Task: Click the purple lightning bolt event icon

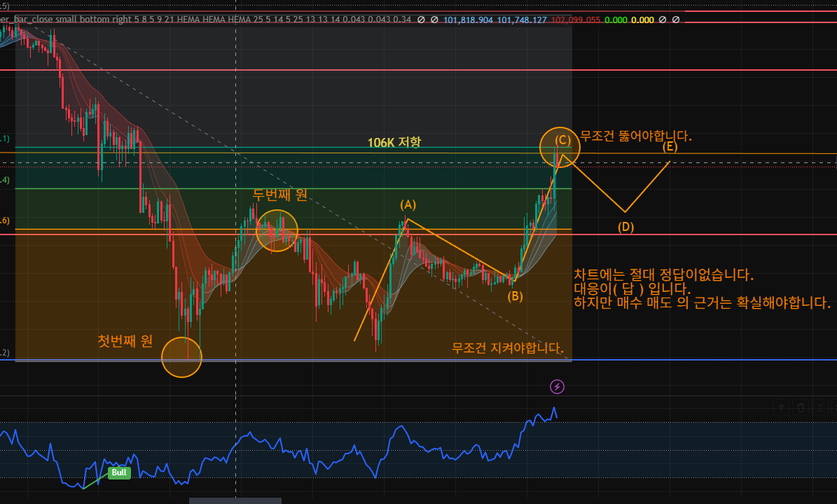Action: coord(557,386)
